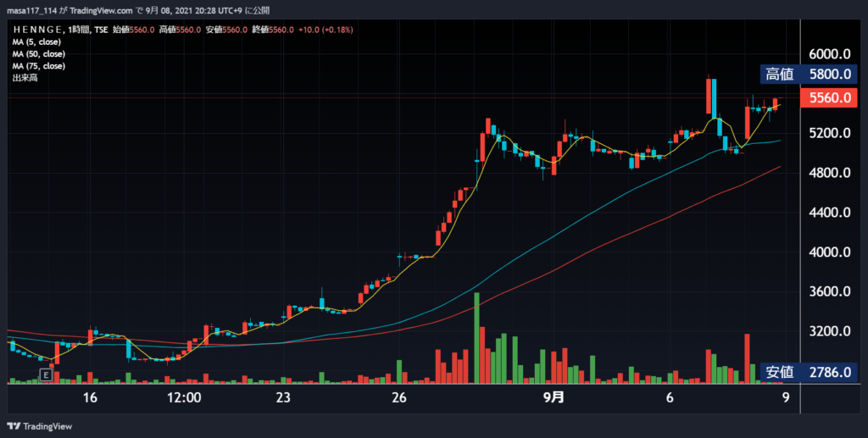The image size is (868, 438).
Task: Click the 始値5560.0 open value
Action: pos(133,30)
